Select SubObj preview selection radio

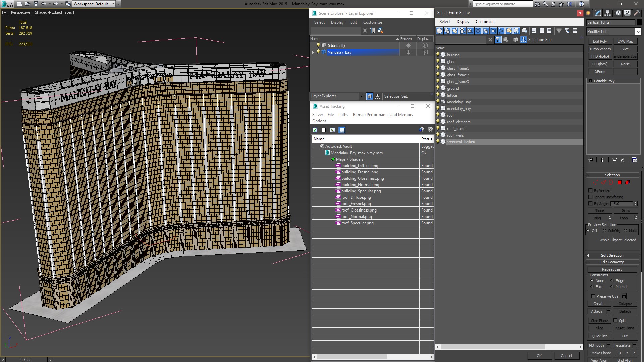click(x=604, y=231)
